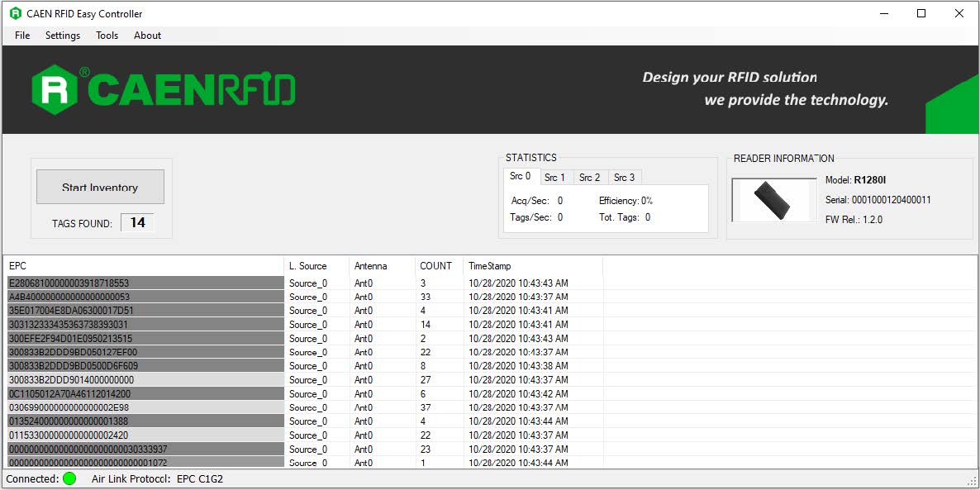This screenshot has width=980, height=490.
Task: Switch to the Src 2 statistics tab
Action: (x=589, y=178)
